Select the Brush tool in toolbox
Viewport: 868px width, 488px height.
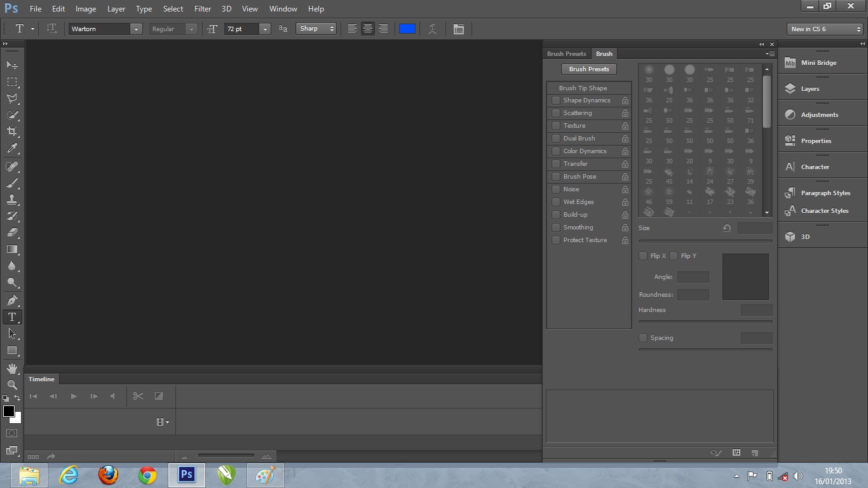(12, 183)
